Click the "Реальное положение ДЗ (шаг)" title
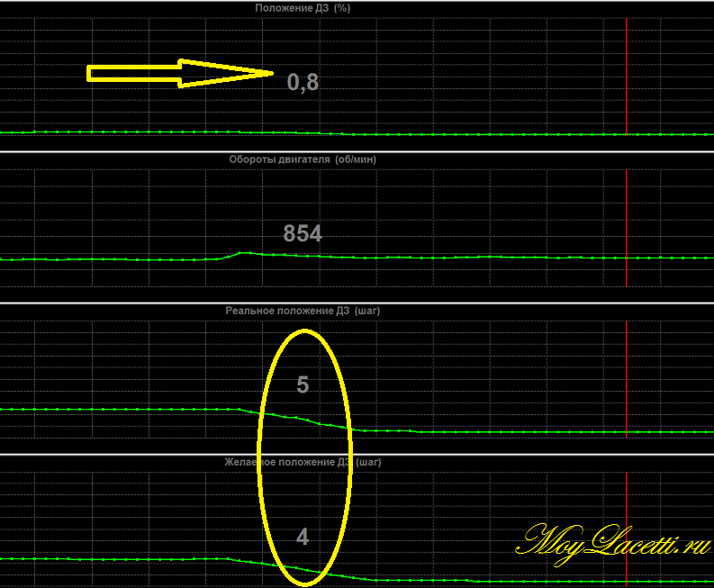 tap(303, 311)
